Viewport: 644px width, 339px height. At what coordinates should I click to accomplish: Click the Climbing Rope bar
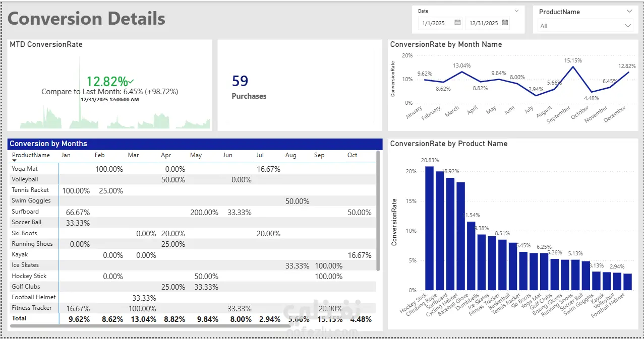coord(440,231)
